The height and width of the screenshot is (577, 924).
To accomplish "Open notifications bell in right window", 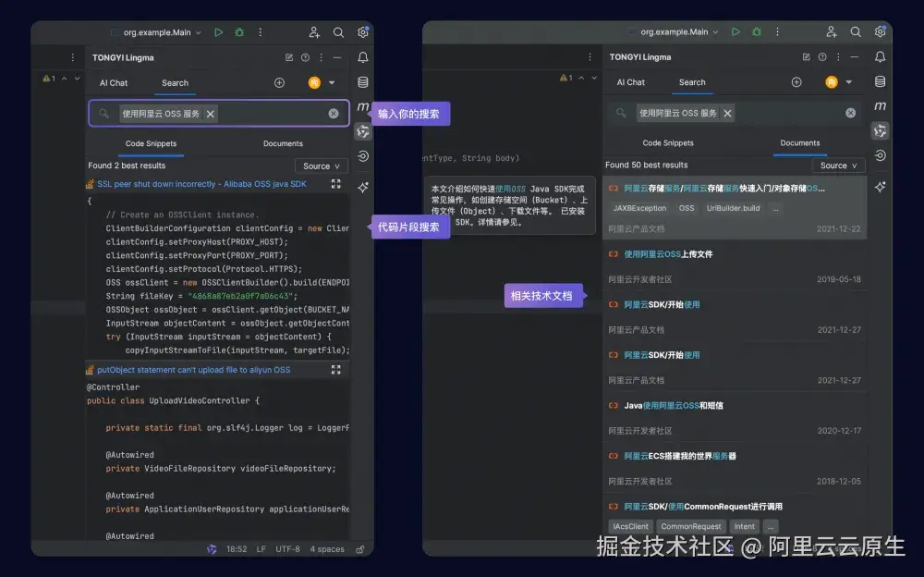I will (x=880, y=56).
